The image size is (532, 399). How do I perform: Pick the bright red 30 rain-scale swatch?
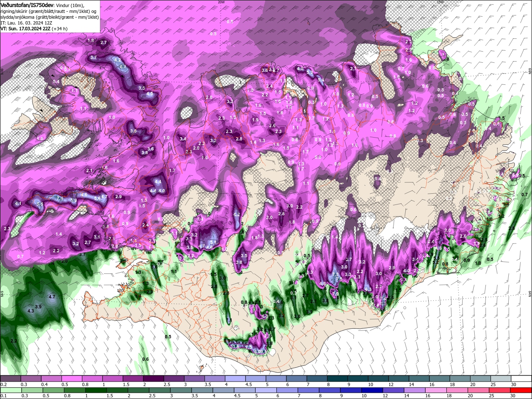[521, 390]
